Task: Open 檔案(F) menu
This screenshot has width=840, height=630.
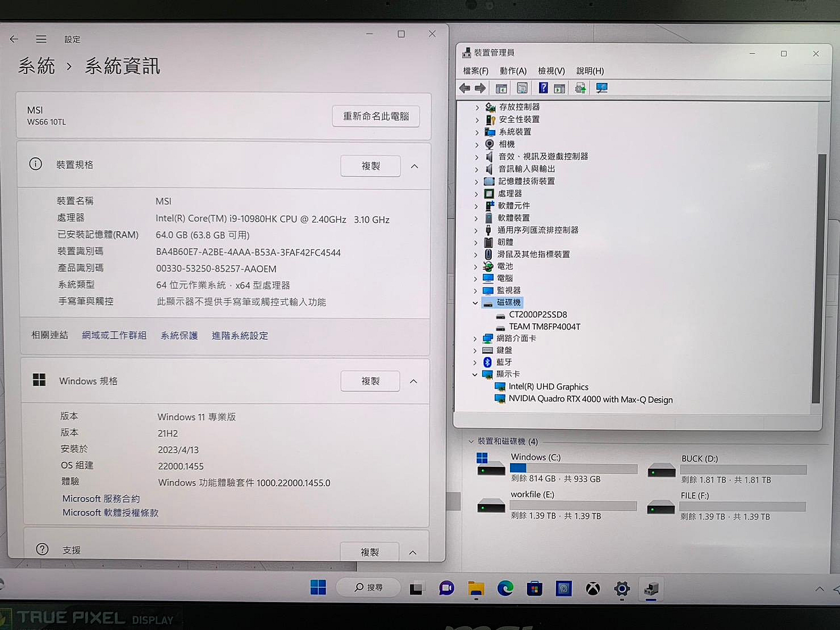Action: pos(475,71)
